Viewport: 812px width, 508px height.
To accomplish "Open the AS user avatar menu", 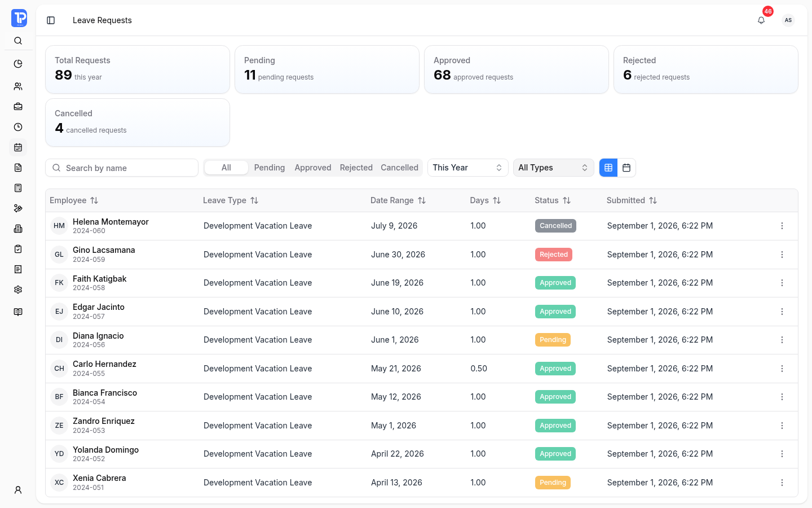I will pyautogui.click(x=788, y=20).
